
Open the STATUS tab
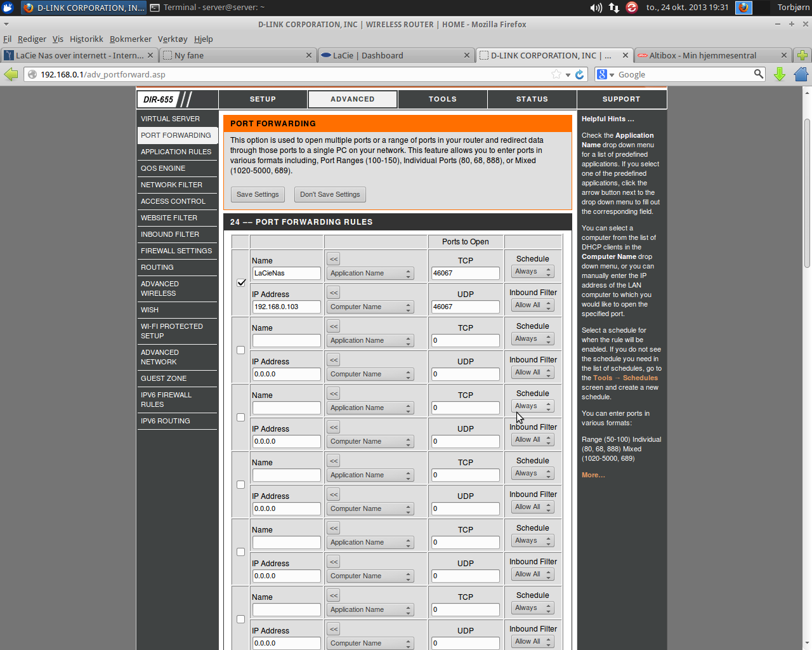coord(532,99)
